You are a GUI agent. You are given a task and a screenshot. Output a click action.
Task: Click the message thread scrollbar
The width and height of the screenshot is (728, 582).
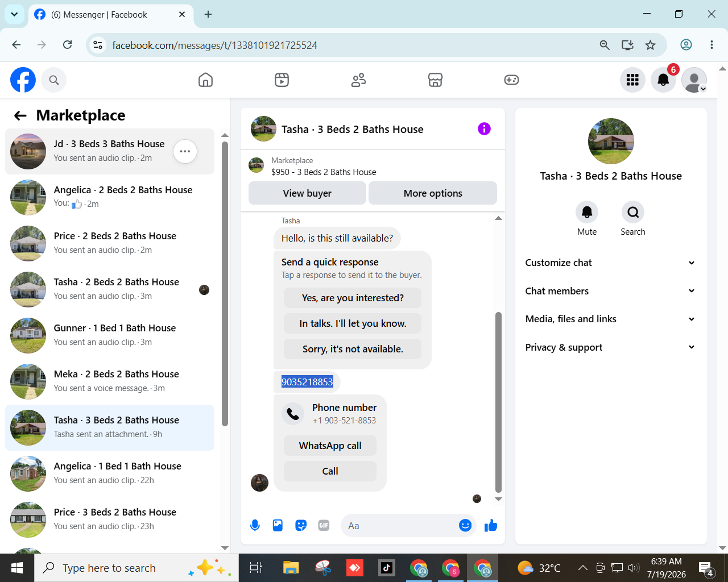498,402
